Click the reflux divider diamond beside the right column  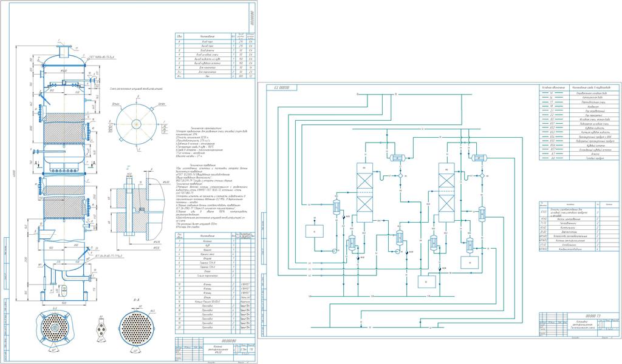(482, 175)
